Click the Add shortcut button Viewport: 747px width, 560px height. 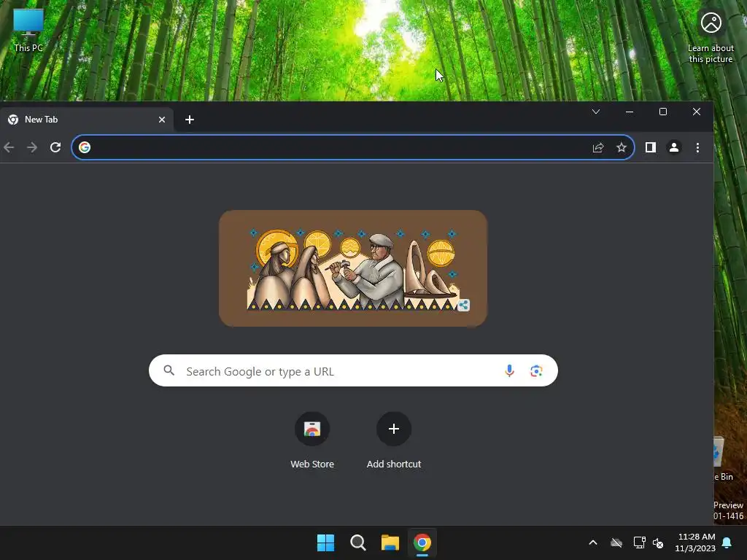393,441
